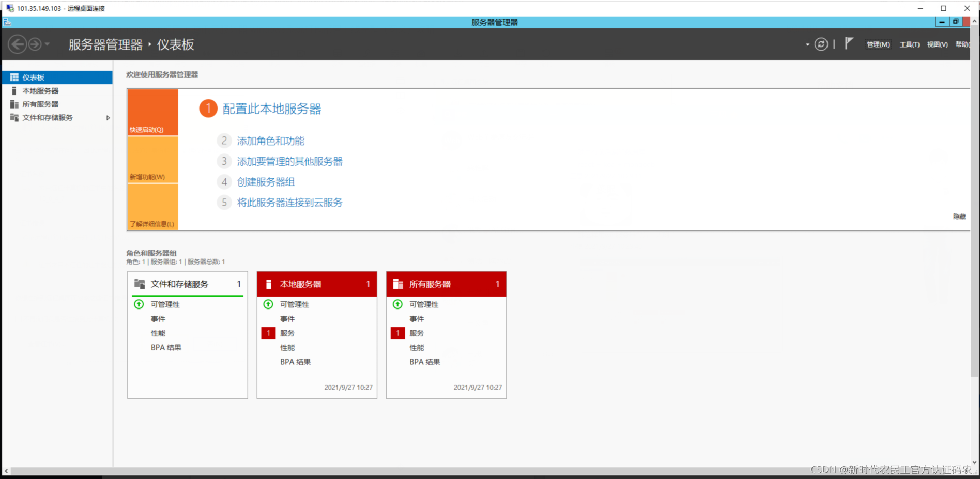Image resolution: width=980 pixels, height=479 pixels.
Task: Click 性能 in 所有服务器 tile
Action: pyautogui.click(x=417, y=348)
